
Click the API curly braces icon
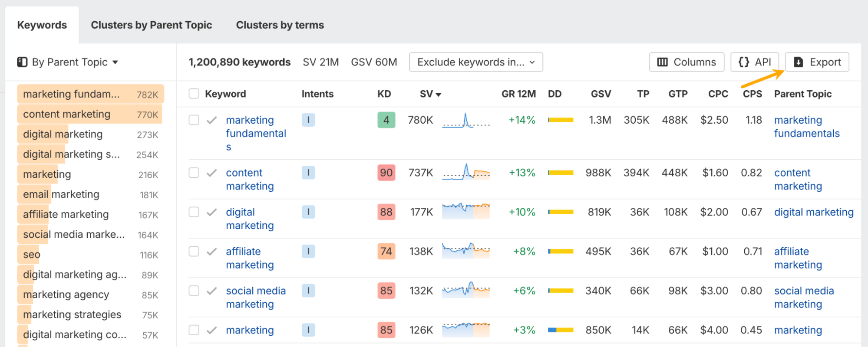[743, 62]
